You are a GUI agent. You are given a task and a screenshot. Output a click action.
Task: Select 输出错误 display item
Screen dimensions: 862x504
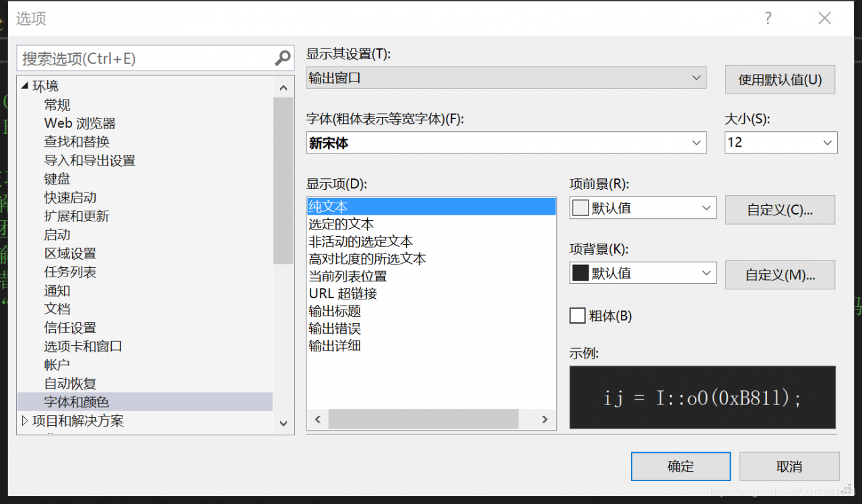tap(335, 329)
